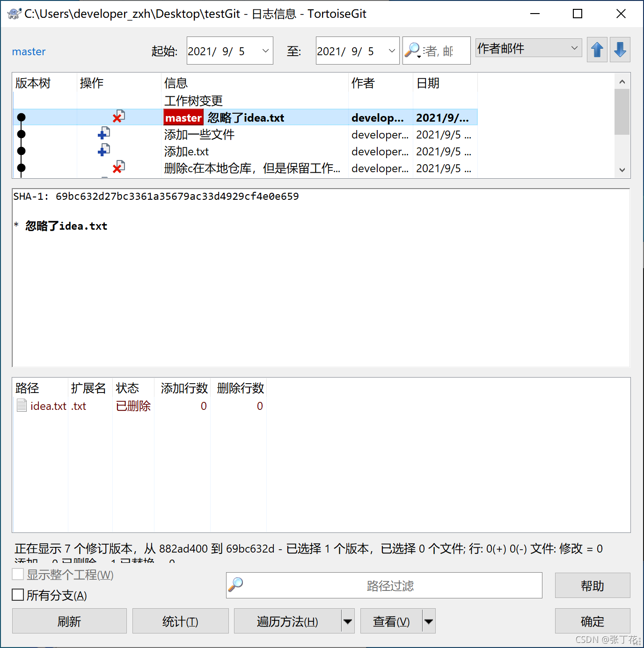Click the author cell of 添加e.txt row

pos(380,152)
